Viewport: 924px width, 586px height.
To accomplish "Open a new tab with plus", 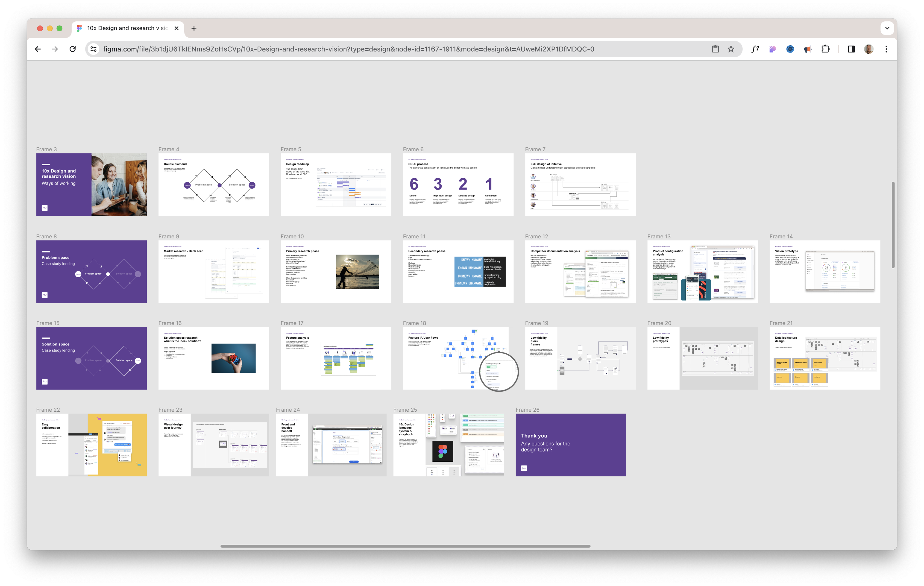I will pos(194,28).
